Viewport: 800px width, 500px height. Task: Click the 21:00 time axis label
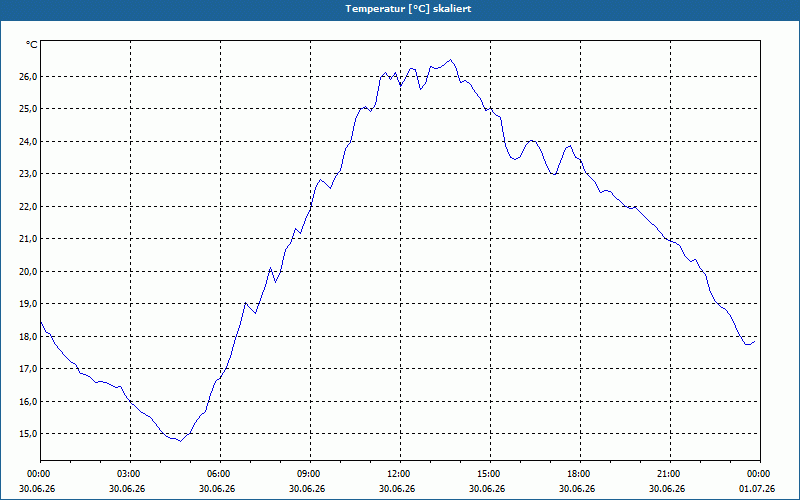[670, 474]
